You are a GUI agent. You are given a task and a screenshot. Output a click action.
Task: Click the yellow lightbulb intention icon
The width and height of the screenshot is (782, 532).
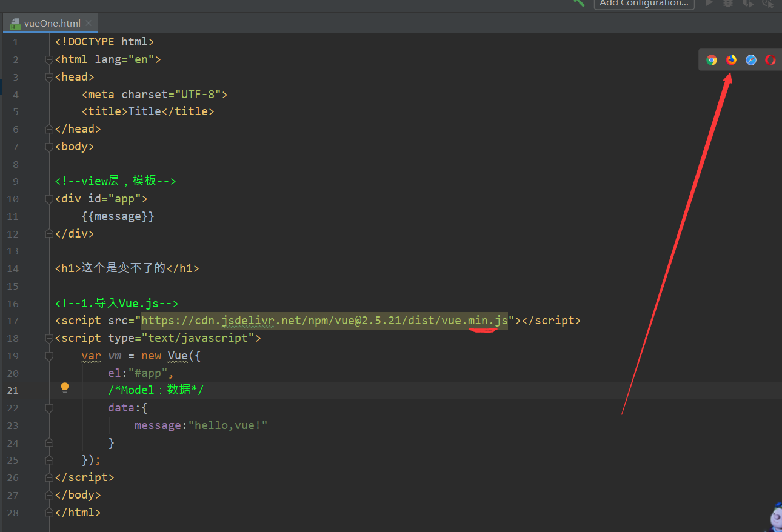(65, 388)
